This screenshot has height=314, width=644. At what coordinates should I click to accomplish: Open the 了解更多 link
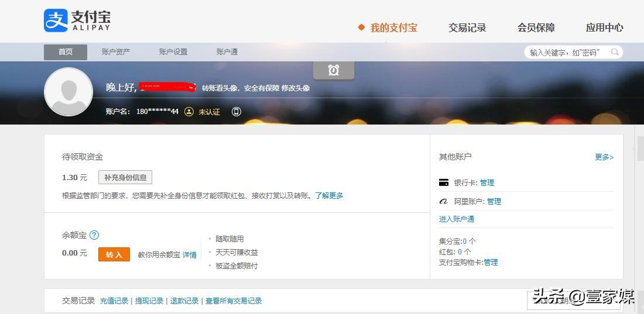[329, 196]
